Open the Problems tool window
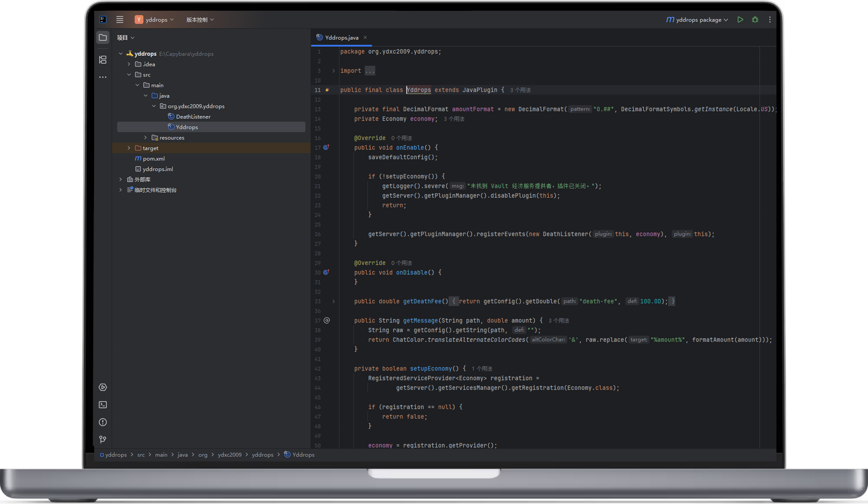The height and width of the screenshot is (504, 868). [x=103, y=422]
